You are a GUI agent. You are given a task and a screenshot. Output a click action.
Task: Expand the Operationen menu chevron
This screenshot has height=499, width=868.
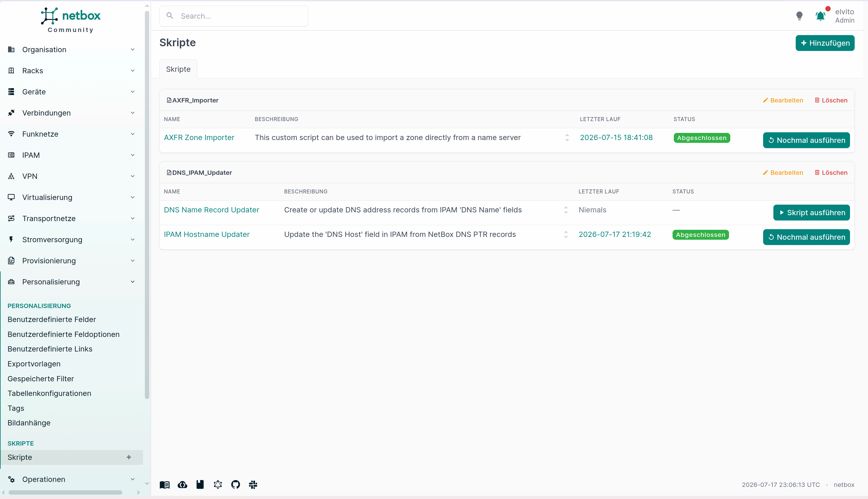(132, 479)
